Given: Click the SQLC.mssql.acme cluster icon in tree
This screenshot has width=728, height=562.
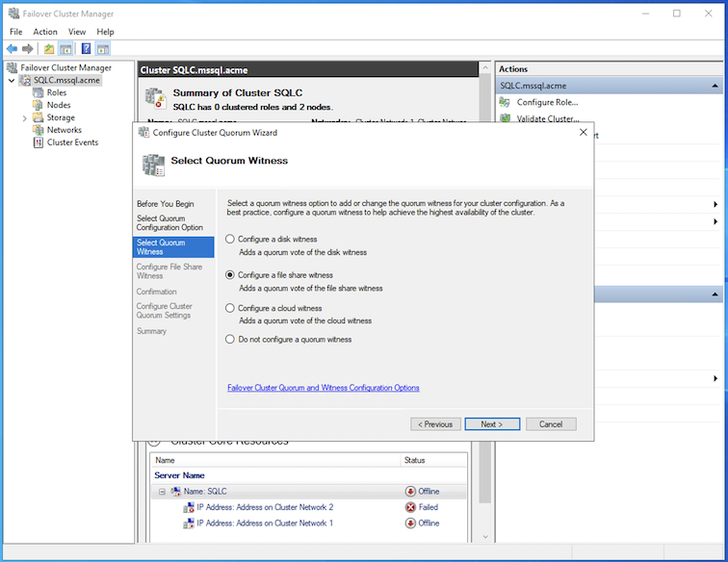Looking at the screenshot, I should pos(25,80).
